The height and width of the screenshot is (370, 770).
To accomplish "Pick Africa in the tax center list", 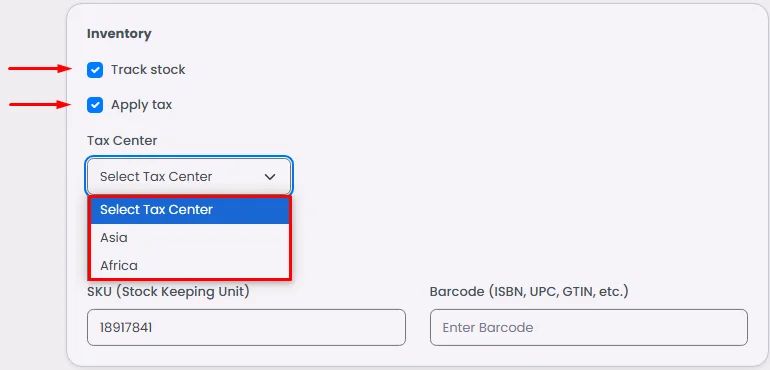I will 190,266.
